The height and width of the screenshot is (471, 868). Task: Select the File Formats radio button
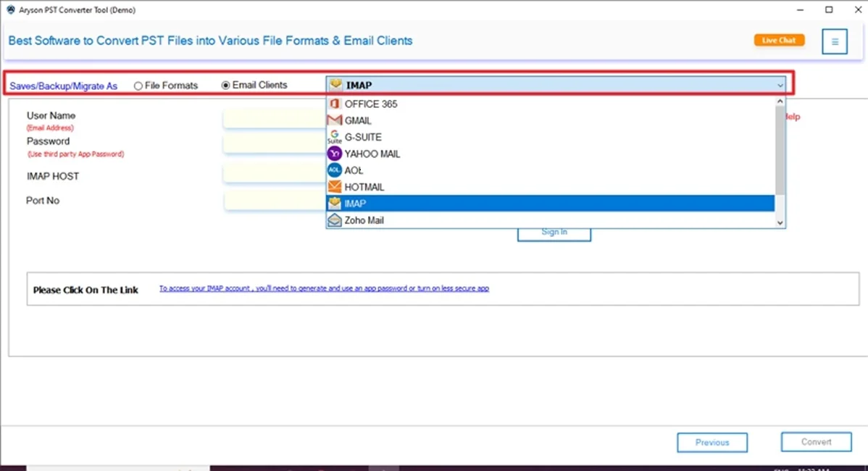[x=138, y=86]
